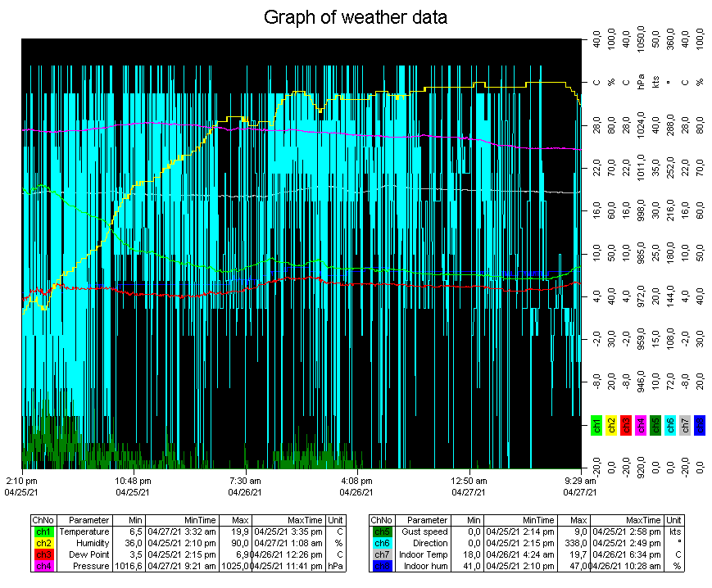712x588 pixels.
Task: Select the ch4 Pressure channel cell in table
Action: pos(43,566)
